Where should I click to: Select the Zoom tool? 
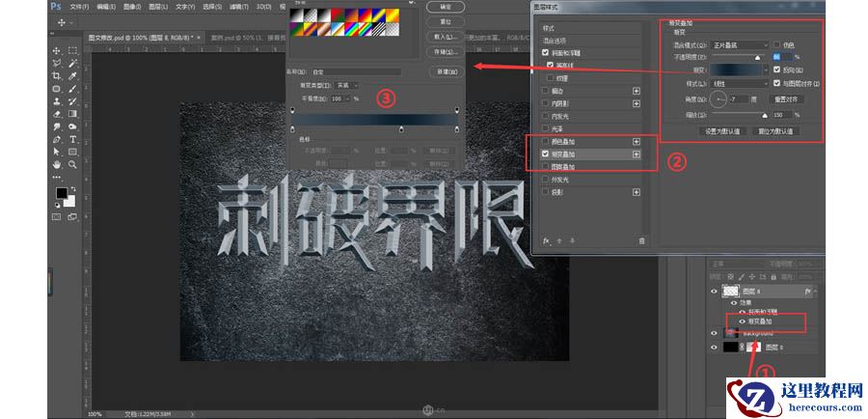tap(72, 164)
